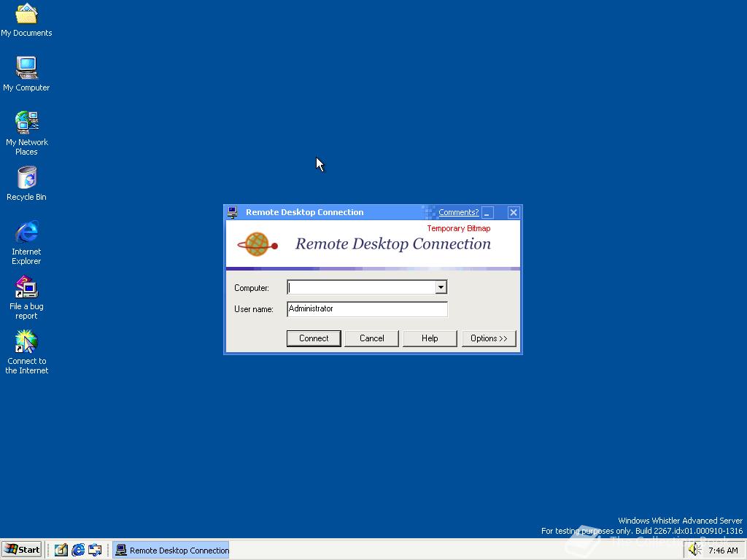Screen dimensions: 747x560
Task: Click Remote Desktop Connection taskbar button
Action: tap(171, 550)
